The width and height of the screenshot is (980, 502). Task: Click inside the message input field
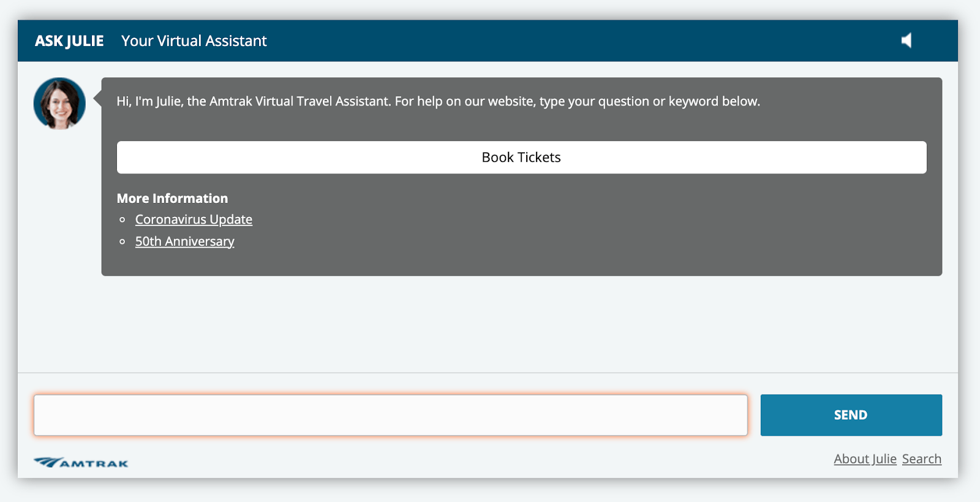[x=391, y=415]
